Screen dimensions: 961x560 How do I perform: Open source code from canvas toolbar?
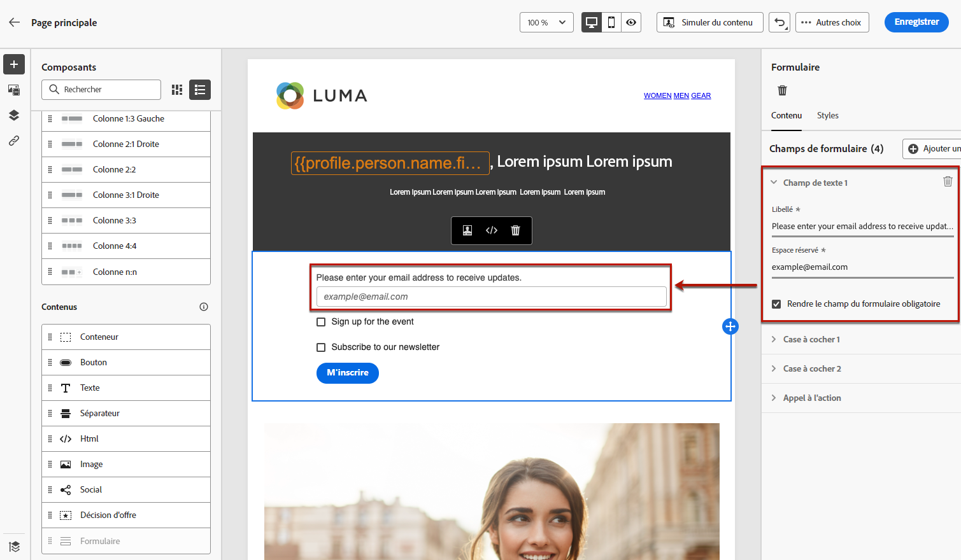pos(492,230)
